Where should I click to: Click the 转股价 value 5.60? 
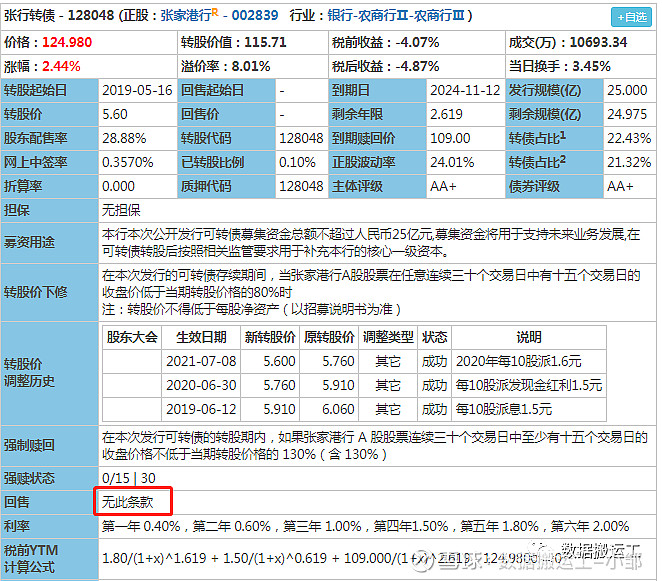[x=115, y=114]
